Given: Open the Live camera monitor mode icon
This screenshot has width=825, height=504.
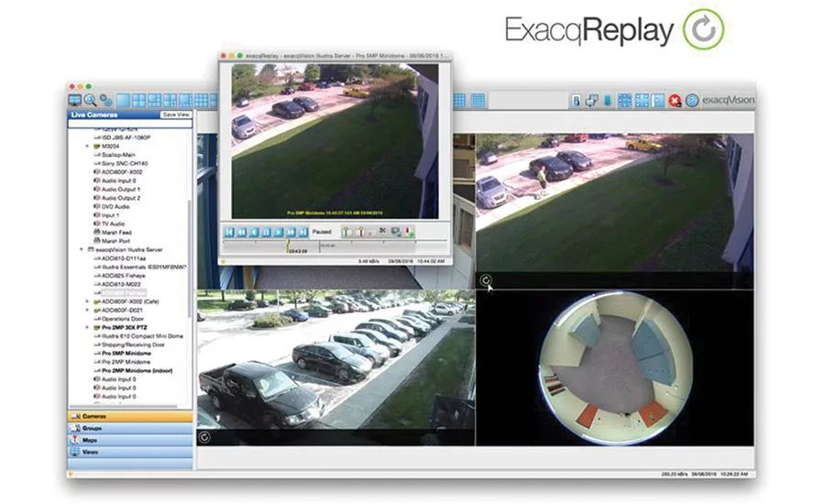Looking at the screenshot, I should (75, 99).
